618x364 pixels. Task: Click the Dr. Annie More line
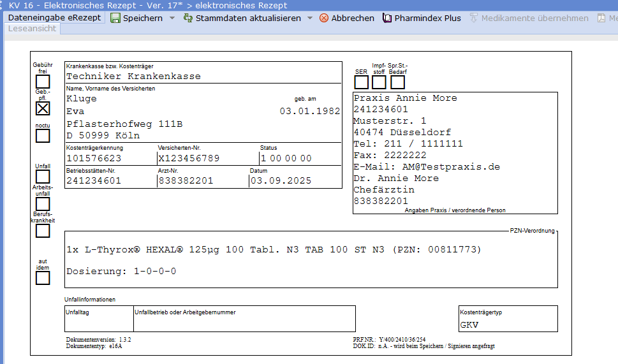[x=396, y=178]
